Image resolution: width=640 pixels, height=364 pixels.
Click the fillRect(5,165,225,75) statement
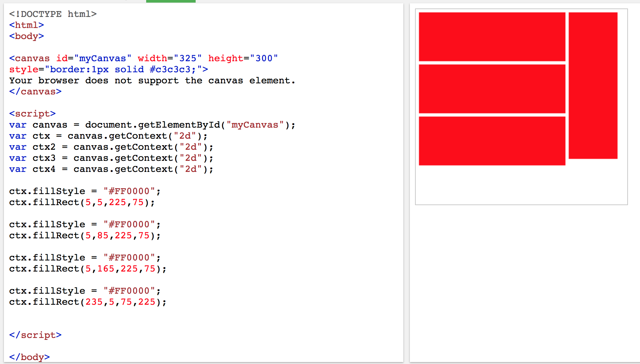(88, 269)
